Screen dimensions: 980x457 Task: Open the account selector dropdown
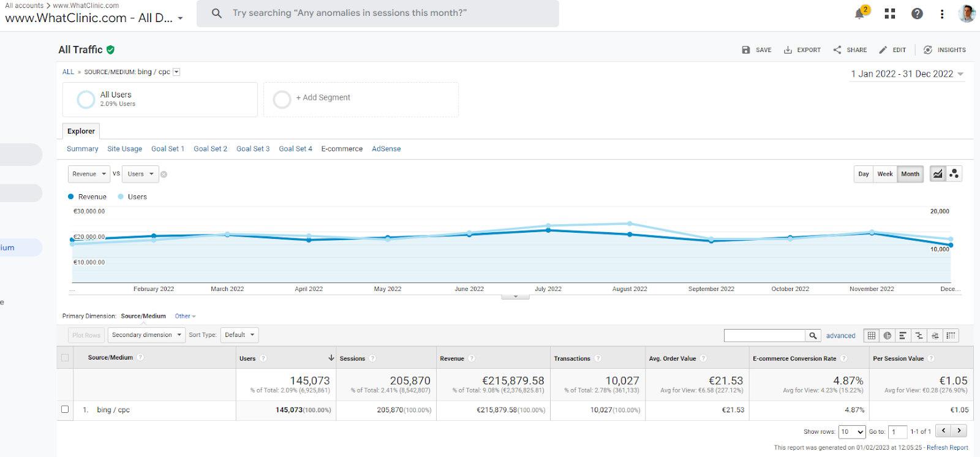[x=180, y=18]
